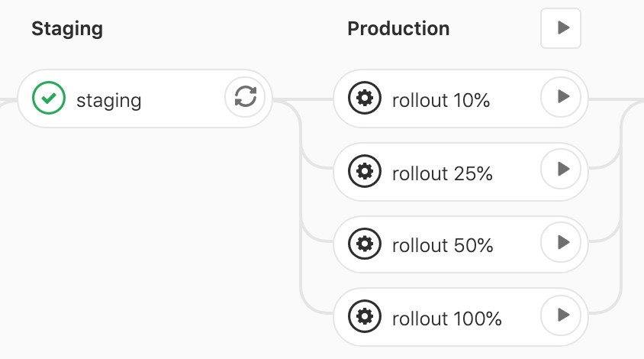Play all manual Production stage jobs

click(561, 28)
